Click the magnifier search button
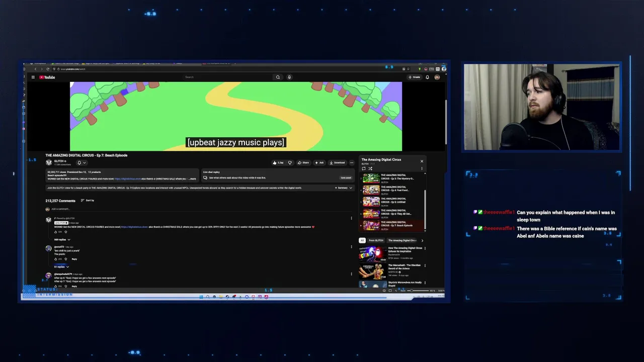The height and width of the screenshot is (362, 644). click(x=278, y=77)
